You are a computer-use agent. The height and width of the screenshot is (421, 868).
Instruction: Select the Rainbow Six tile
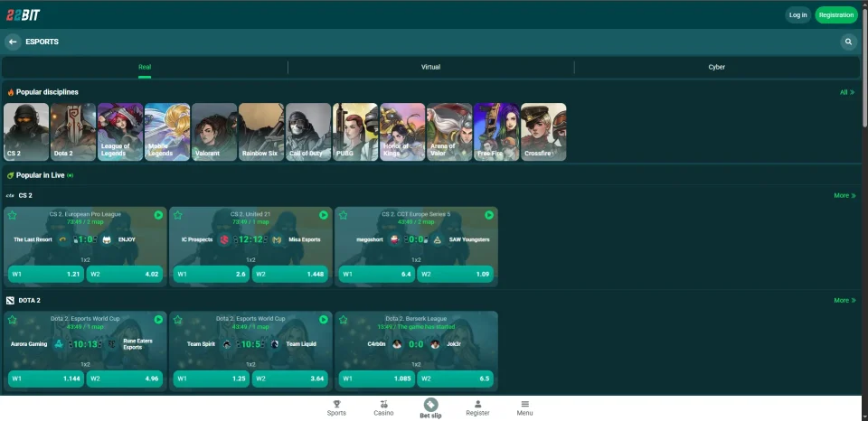coord(261,132)
